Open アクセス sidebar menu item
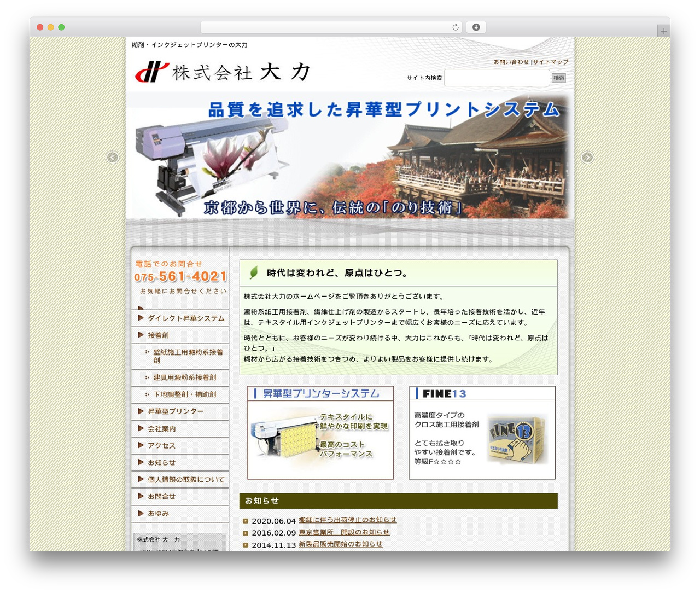700x593 pixels. (x=180, y=446)
